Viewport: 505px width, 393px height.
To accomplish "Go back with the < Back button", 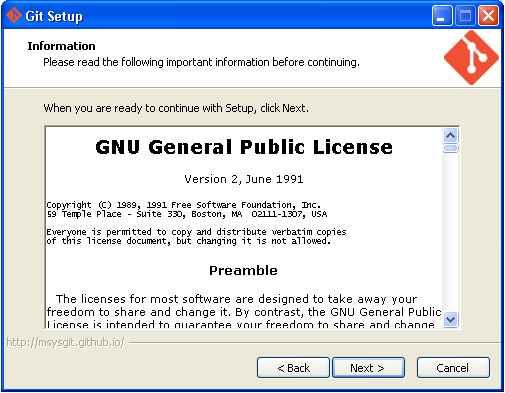I will [293, 368].
